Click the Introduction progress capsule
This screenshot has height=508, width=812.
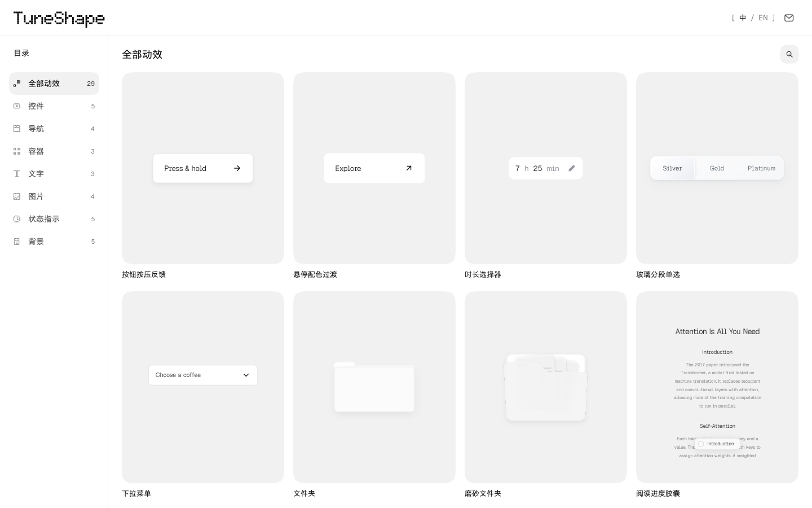717,444
